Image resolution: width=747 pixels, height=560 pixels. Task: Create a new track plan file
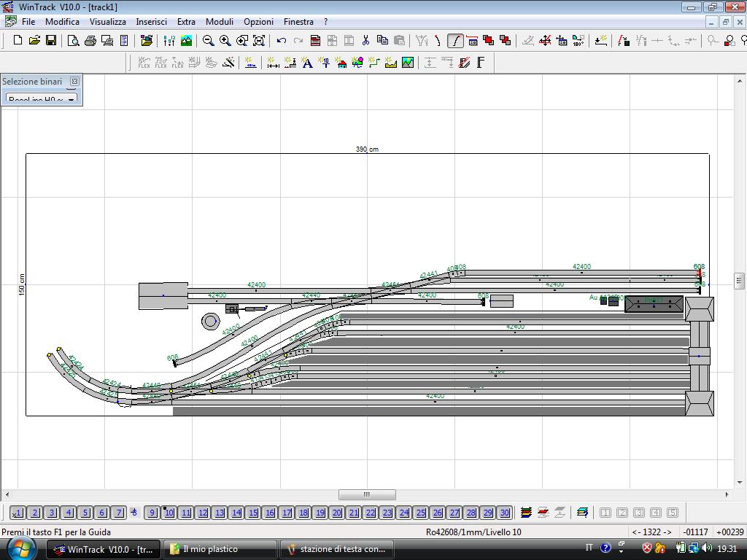tap(18, 41)
